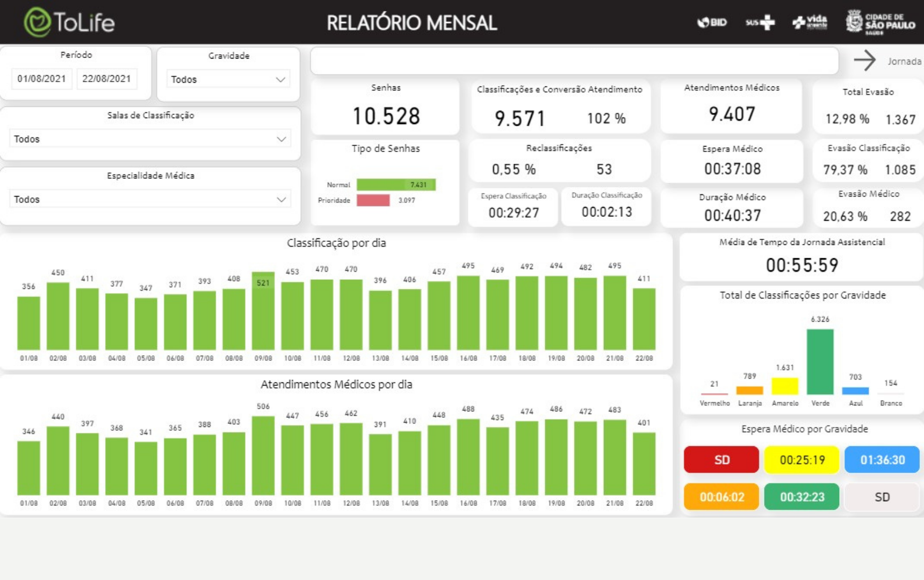
Task: Open the Gravidade dropdown
Action: (x=228, y=79)
